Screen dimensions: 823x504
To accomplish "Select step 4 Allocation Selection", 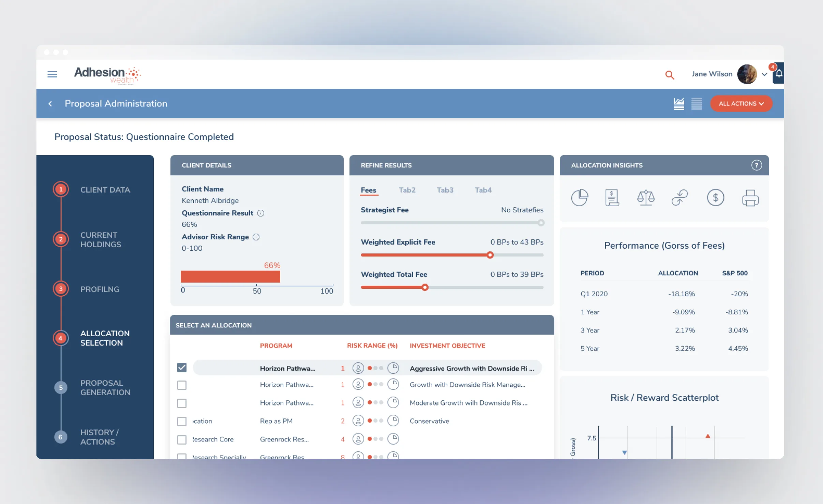I will coord(61,338).
